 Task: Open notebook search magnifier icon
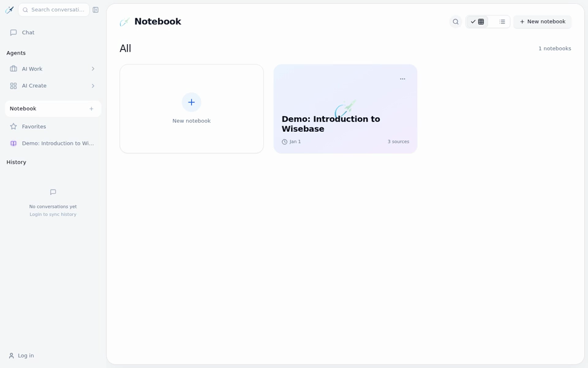(456, 22)
